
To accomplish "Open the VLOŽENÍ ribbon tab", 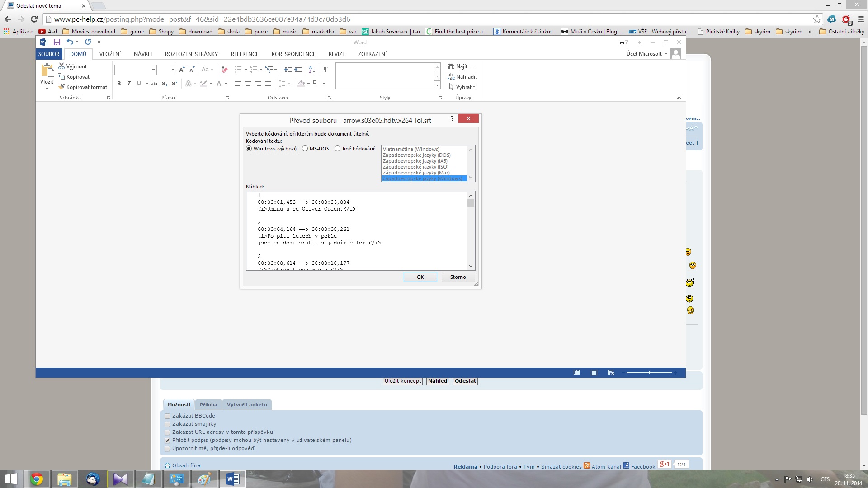I will click(x=110, y=54).
